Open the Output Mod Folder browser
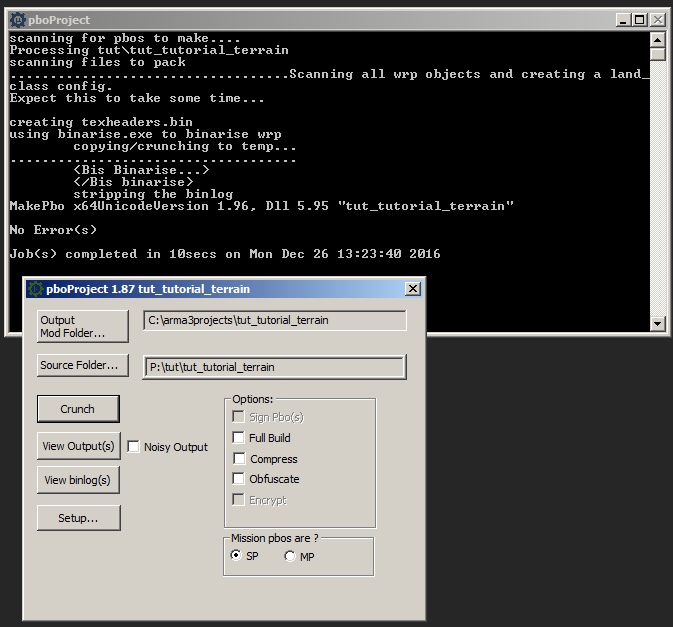Image resolution: width=673 pixels, height=627 pixels. tap(83, 326)
